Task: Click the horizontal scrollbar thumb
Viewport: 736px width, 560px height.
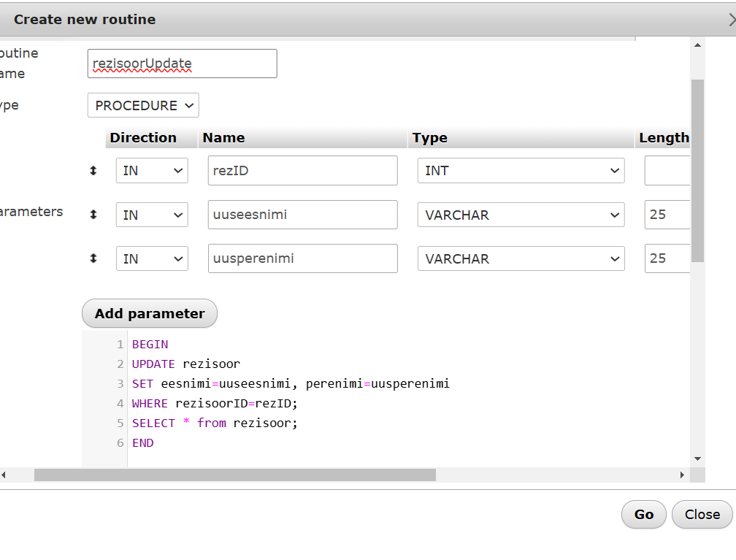Action: [234, 475]
